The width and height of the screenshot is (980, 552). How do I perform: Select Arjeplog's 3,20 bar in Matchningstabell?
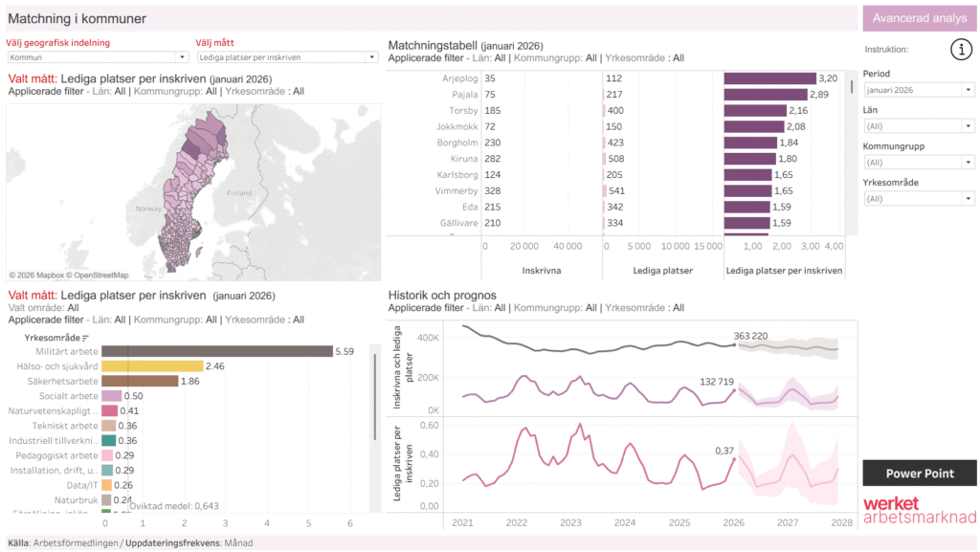point(769,78)
